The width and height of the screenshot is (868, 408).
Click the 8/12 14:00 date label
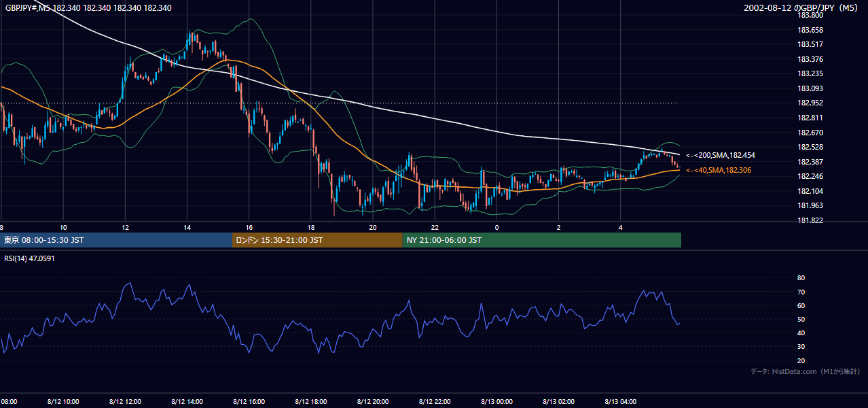point(187,401)
